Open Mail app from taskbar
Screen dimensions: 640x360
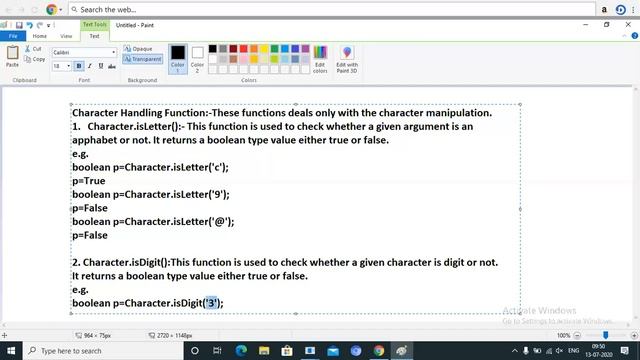click(333, 351)
